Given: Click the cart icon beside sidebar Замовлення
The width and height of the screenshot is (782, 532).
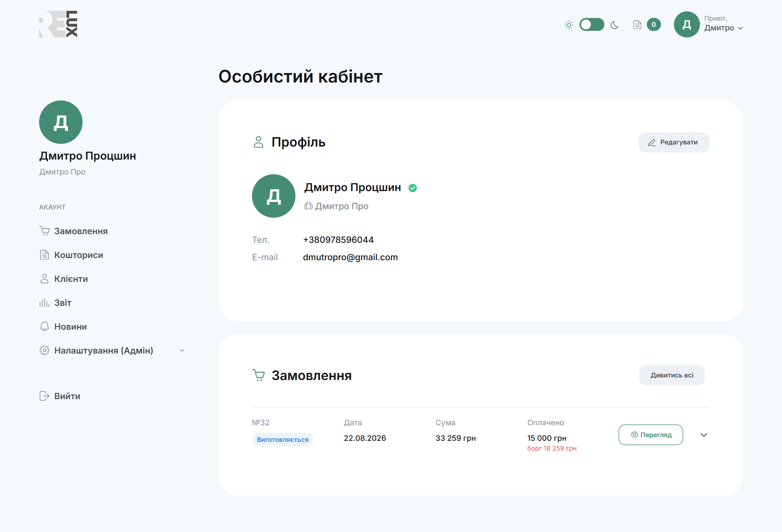Looking at the screenshot, I should click(44, 231).
